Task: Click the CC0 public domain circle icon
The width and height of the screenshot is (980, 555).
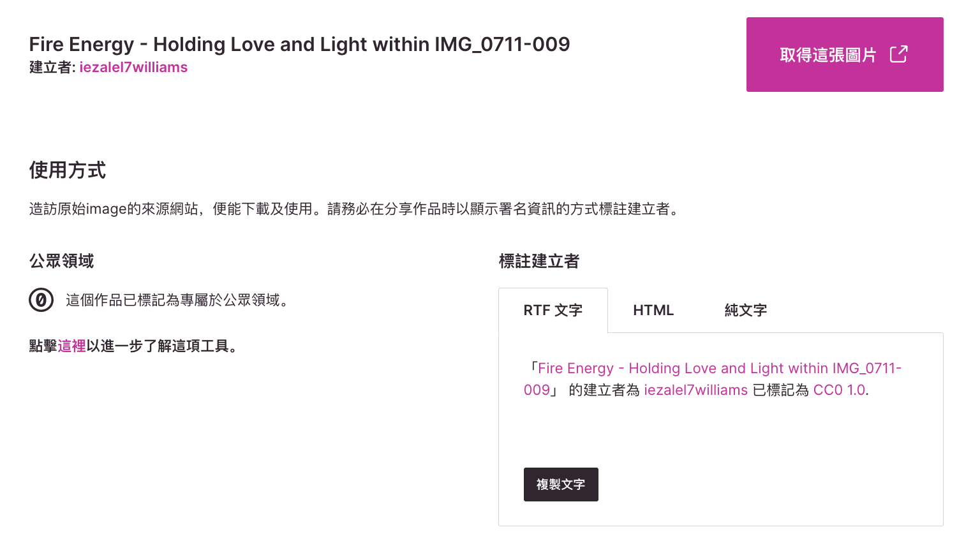Action: (41, 300)
